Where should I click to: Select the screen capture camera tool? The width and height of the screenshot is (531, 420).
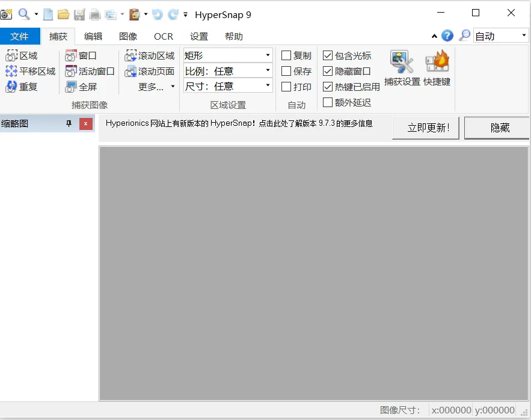(x=7, y=14)
